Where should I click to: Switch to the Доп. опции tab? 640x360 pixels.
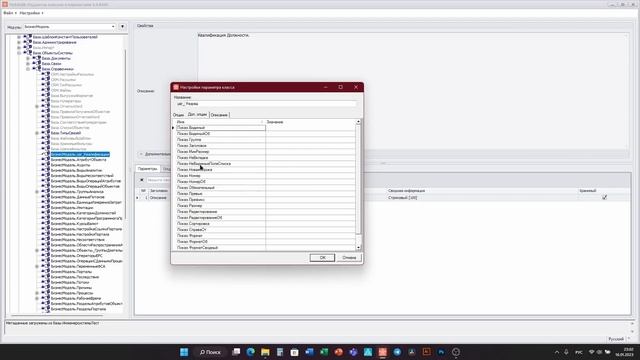click(x=198, y=115)
